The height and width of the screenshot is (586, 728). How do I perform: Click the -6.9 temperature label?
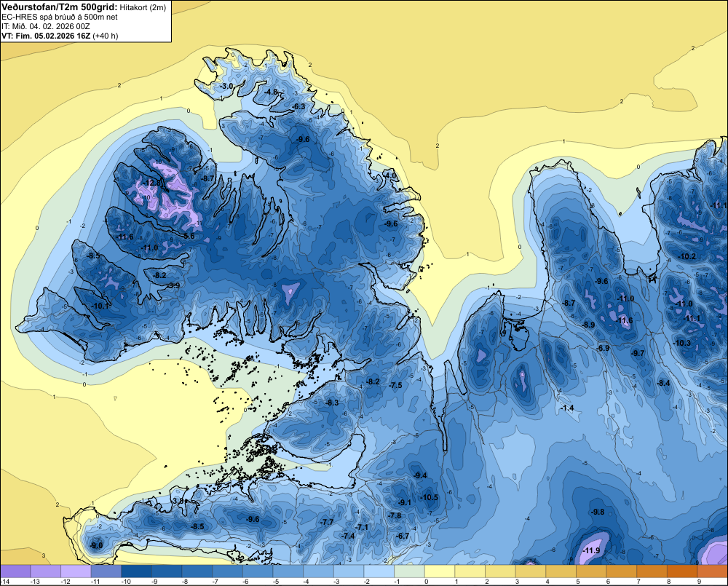click(x=603, y=348)
